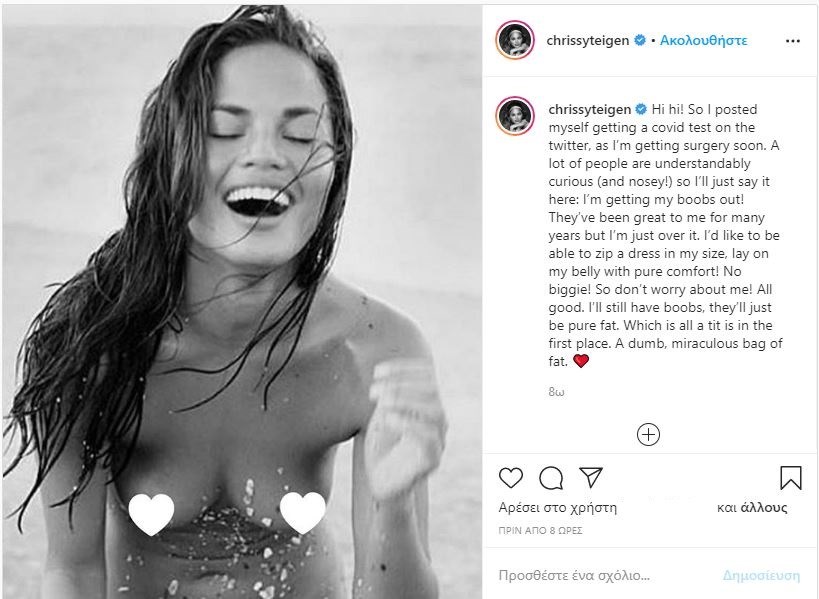
Task: Save the post with the bookmark icon
Action: [x=790, y=476]
